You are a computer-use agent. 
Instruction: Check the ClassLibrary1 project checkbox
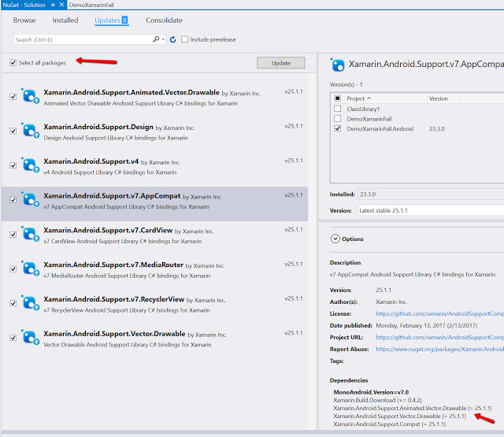[x=338, y=109]
